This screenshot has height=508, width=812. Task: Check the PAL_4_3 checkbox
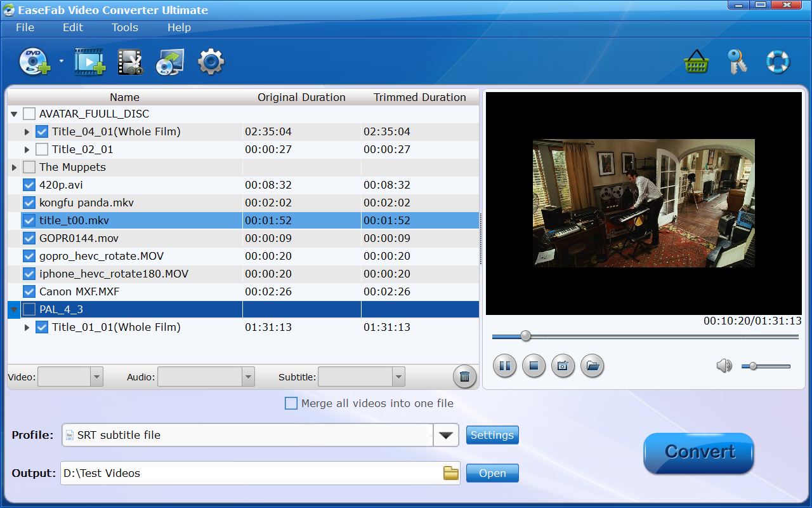tap(29, 309)
